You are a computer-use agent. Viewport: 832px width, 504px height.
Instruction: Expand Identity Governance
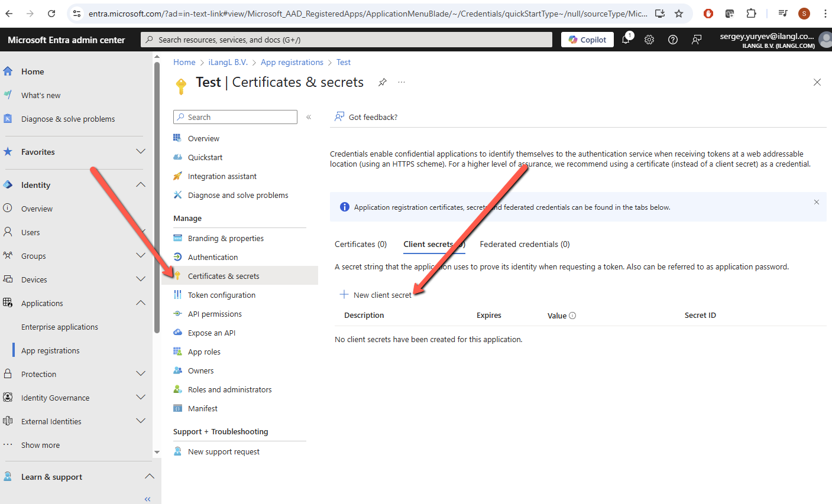(141, 398)
